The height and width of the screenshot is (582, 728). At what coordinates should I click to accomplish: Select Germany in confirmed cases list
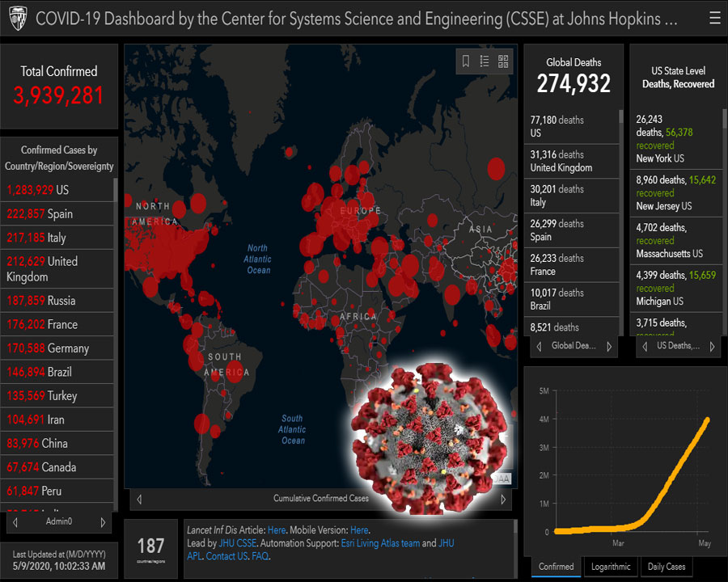[57, 348]
